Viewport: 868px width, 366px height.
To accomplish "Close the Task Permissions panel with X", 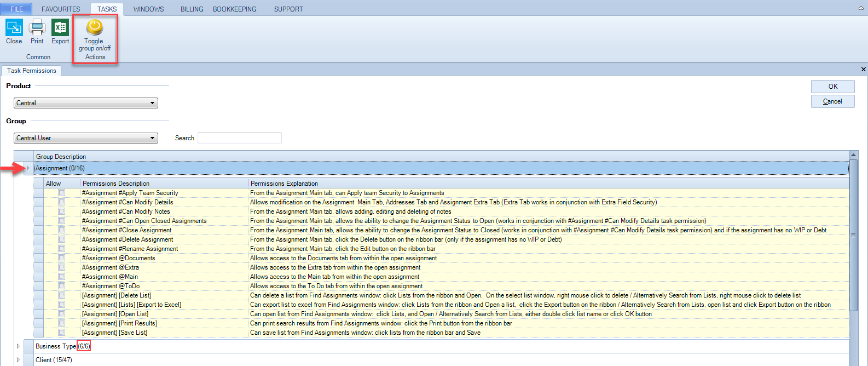I will pyautogui.click(x=864, y=70).
